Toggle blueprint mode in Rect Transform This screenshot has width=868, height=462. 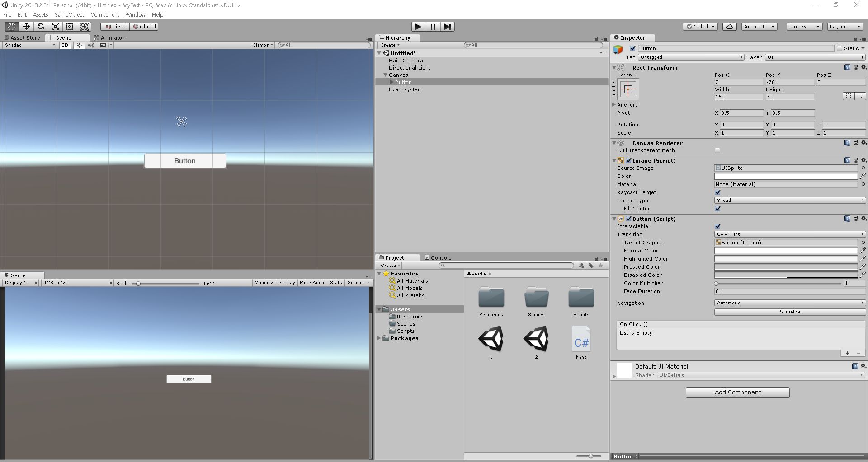click(x=849, y=96)
